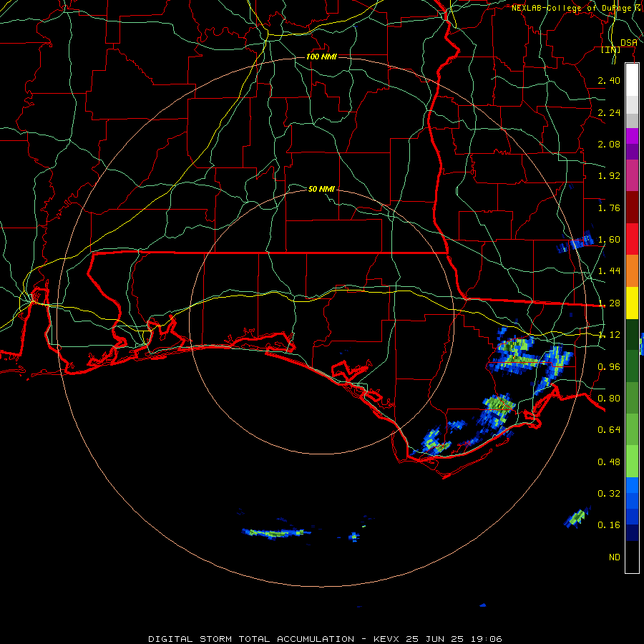Click the white swatch beside 2.40
The width and height of the screenshot is (644, 644).
pyautogui.click(x=632, y=80)
